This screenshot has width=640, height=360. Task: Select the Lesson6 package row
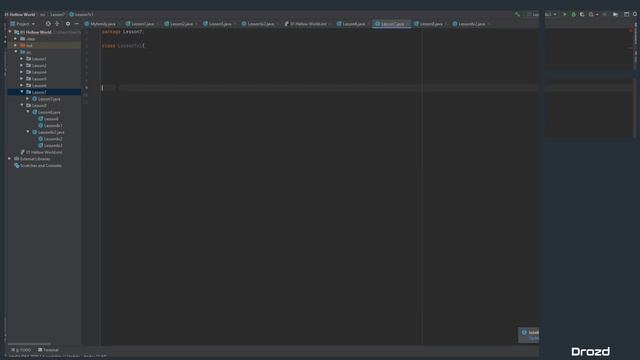pyautogui.click(x=44, y=85)
